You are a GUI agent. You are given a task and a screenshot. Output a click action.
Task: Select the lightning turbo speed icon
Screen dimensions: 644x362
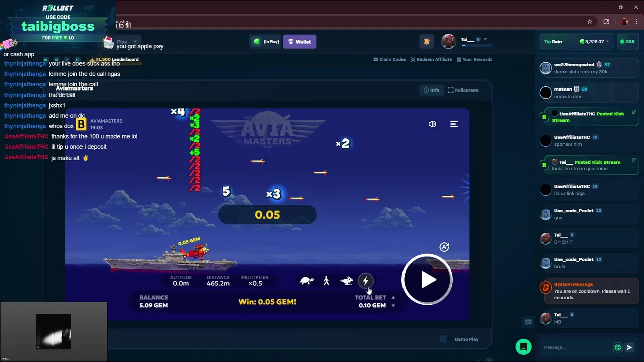pyautogui.click(x=366, y=280)
